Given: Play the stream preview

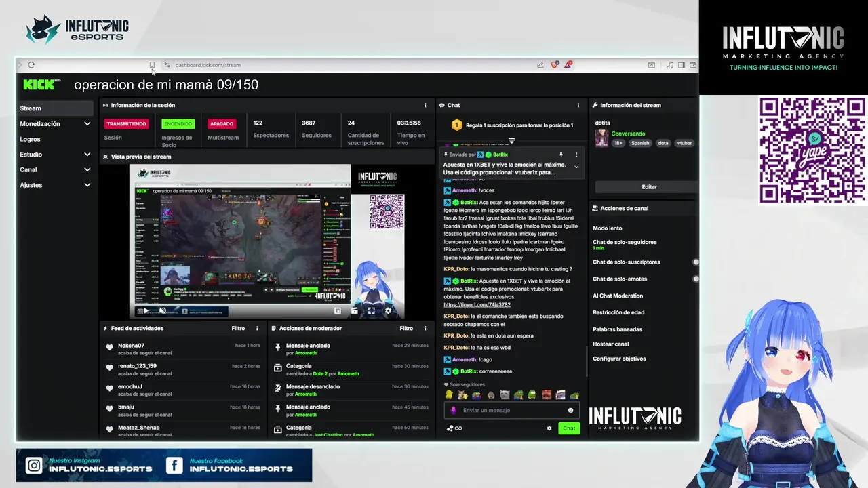Looking at the screenshot, I should [144, 311].
